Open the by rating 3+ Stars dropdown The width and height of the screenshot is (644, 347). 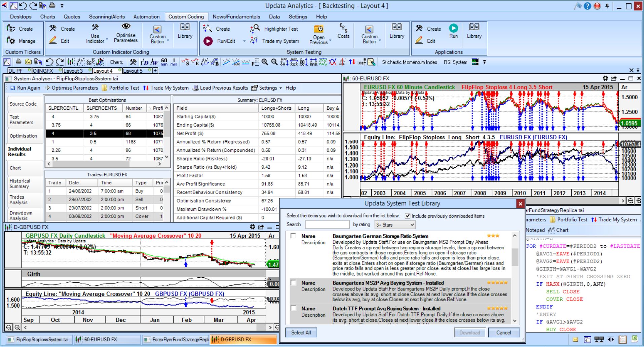click(395, 224)
